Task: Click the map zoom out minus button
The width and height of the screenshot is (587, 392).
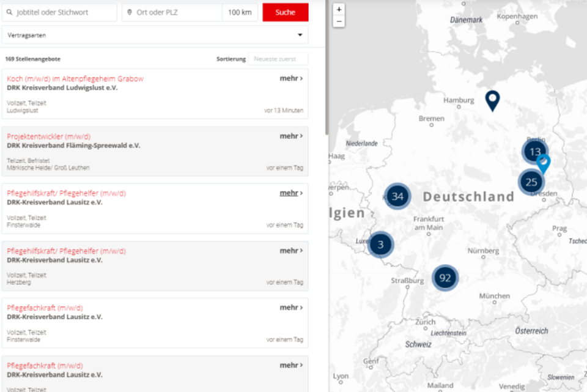Action: [339, 21]
